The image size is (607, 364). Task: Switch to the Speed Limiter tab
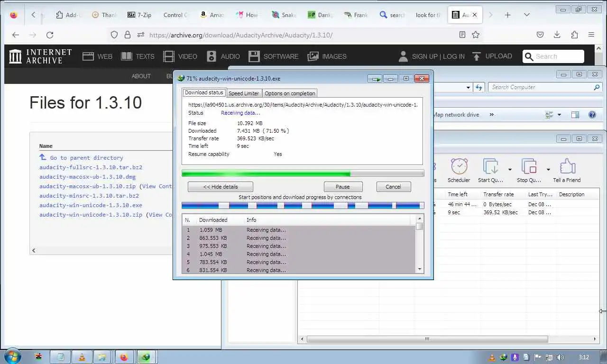point(244,93)
